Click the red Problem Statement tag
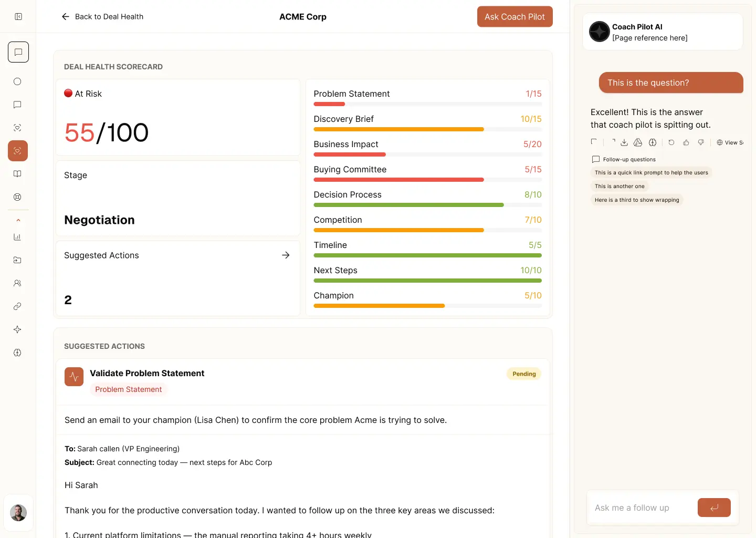 129,389
